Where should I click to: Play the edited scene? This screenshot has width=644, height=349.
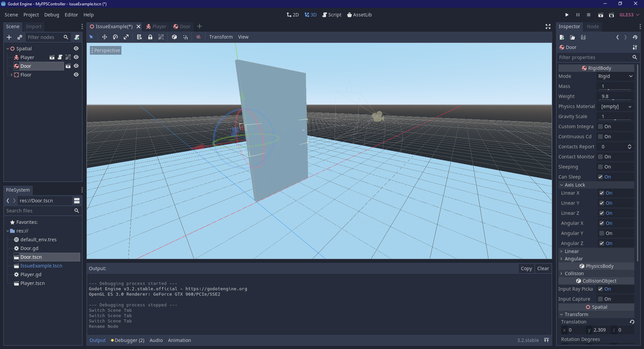[601, 15]
